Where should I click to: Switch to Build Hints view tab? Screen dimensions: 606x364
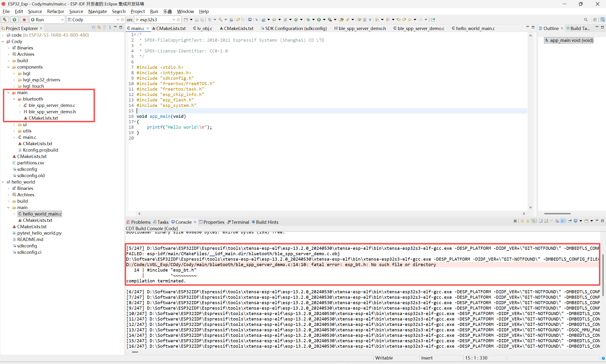coord(265,222)
